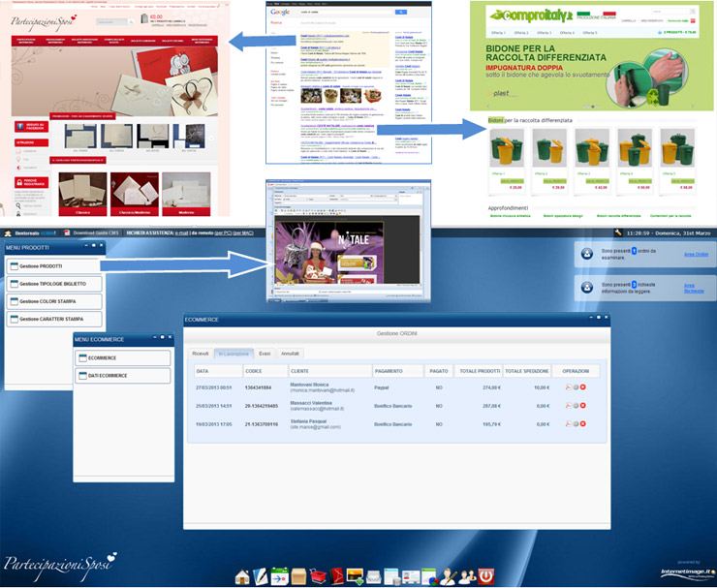The width and height of the screenshot is (717, 588).
Task: Open the user-with-pencil dock icon
Action: (x=448, y=576)
